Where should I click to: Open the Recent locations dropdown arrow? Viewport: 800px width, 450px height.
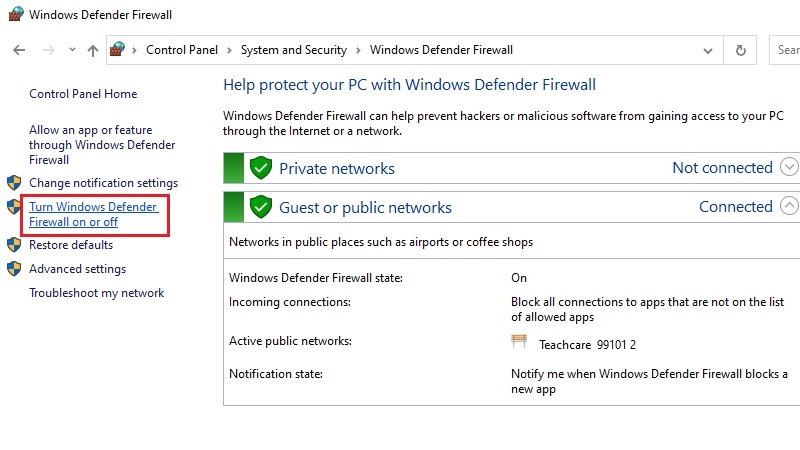[x=72, y=50]
